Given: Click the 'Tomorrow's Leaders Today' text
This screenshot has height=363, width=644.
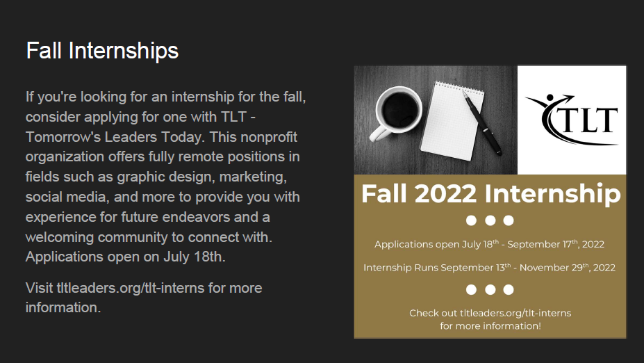Looking at the screenshot, I should click(x=115, y=137).
